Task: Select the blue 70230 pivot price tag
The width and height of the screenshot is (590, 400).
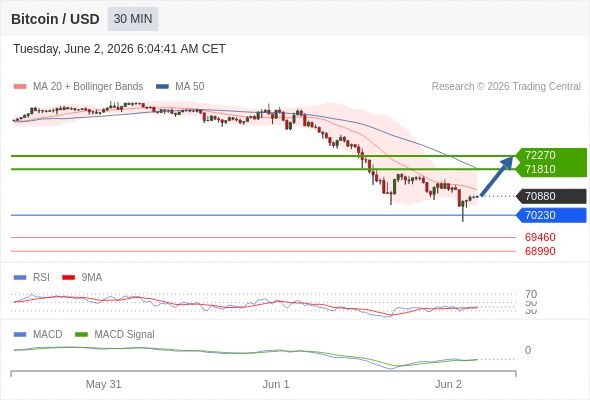Action: tap(551, 215)
